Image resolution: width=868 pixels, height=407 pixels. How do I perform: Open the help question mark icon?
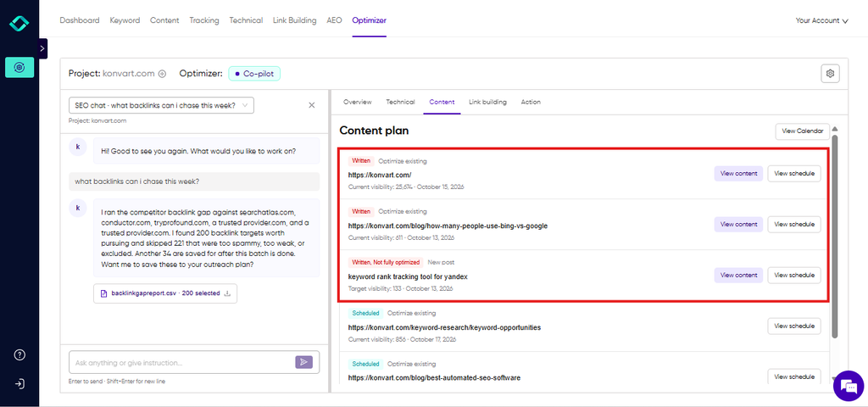(x=19, y=355)
